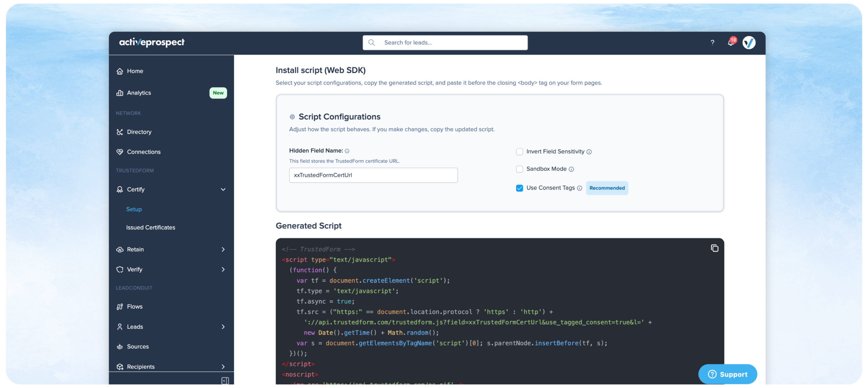This screenshot has height=388, width=868.
Task: Expand the Verify section chevron
Action: click(223, 270)
